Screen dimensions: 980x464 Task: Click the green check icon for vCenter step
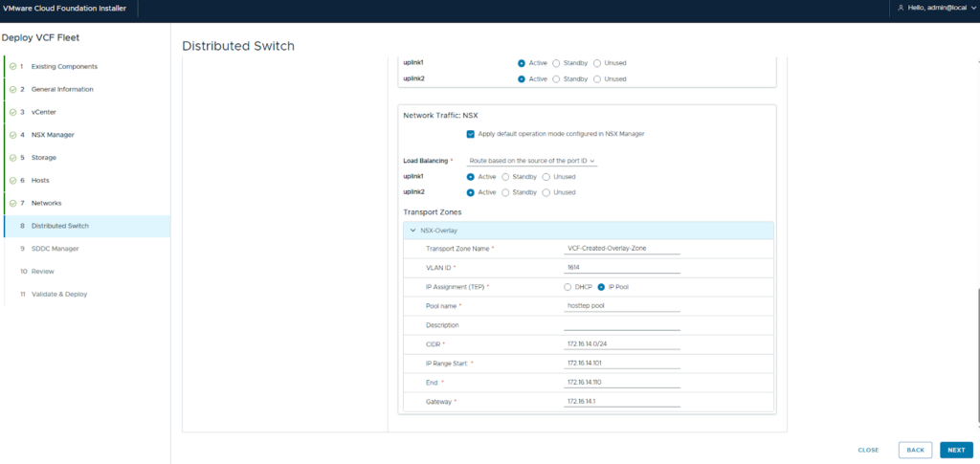13,112
